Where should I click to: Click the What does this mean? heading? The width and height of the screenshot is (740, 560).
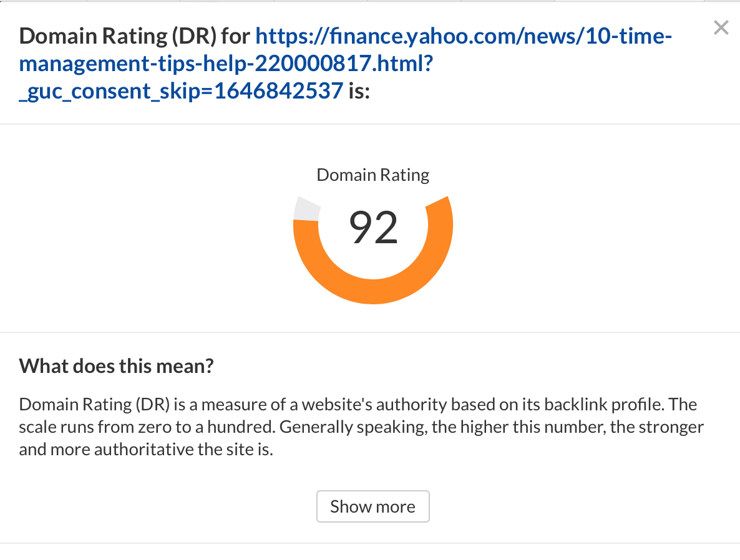(116, 365)
